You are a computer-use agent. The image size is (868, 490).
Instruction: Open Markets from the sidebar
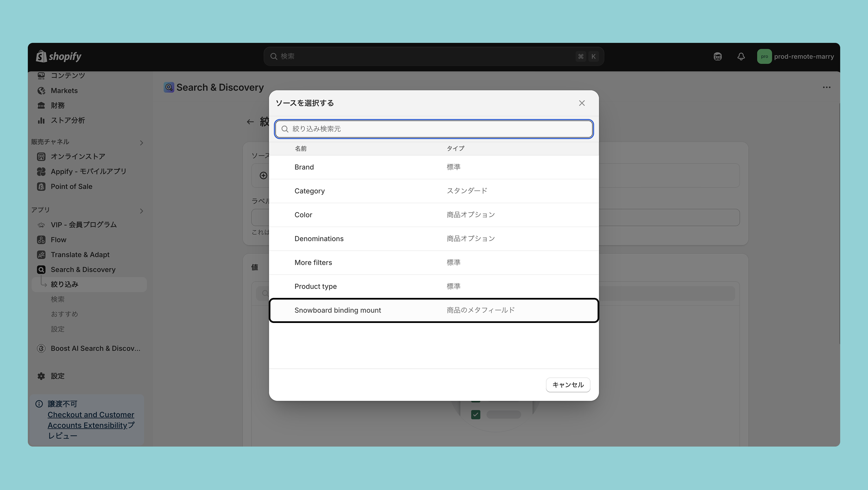(x=64, y=90)
